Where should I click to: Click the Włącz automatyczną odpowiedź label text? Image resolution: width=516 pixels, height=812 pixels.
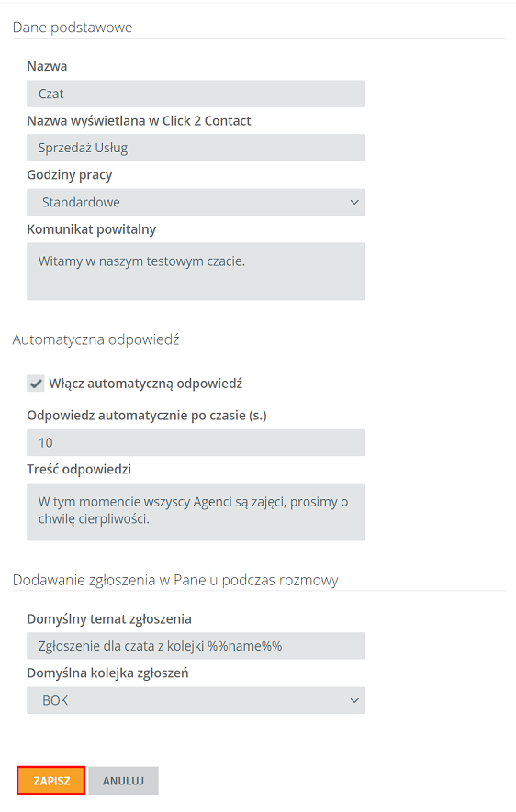(146, 384)
